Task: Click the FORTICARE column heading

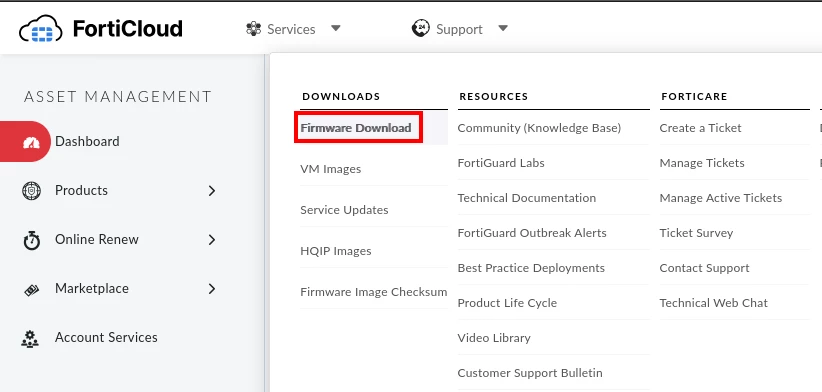Action: [695, 96]
